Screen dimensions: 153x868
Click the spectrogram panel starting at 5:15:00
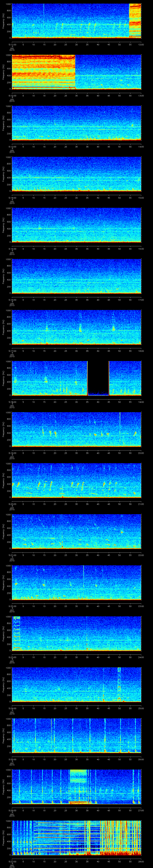click(76, 225)
